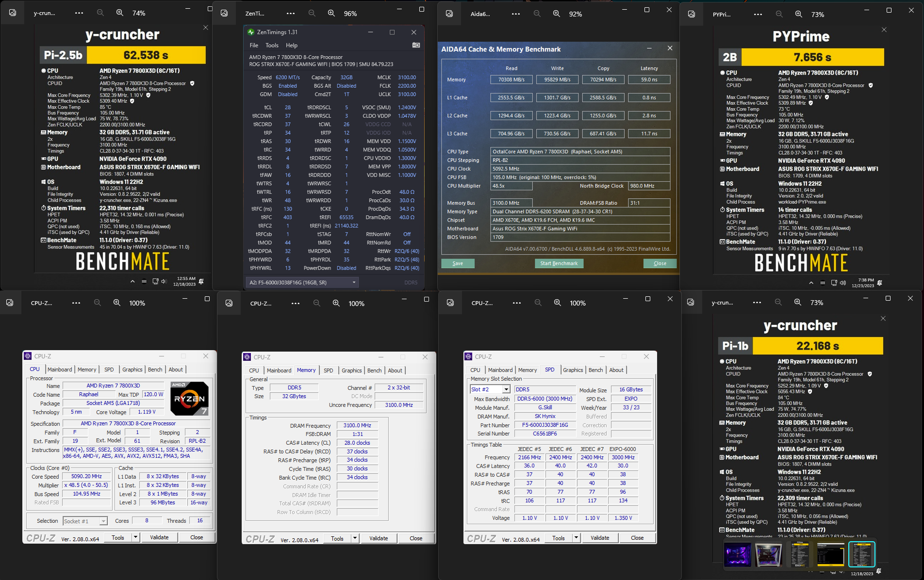The height and width of the screenshot is (580, 924).
Task: Zoom in on the y-cruncher image at 74%
Action: click(119, 13)
